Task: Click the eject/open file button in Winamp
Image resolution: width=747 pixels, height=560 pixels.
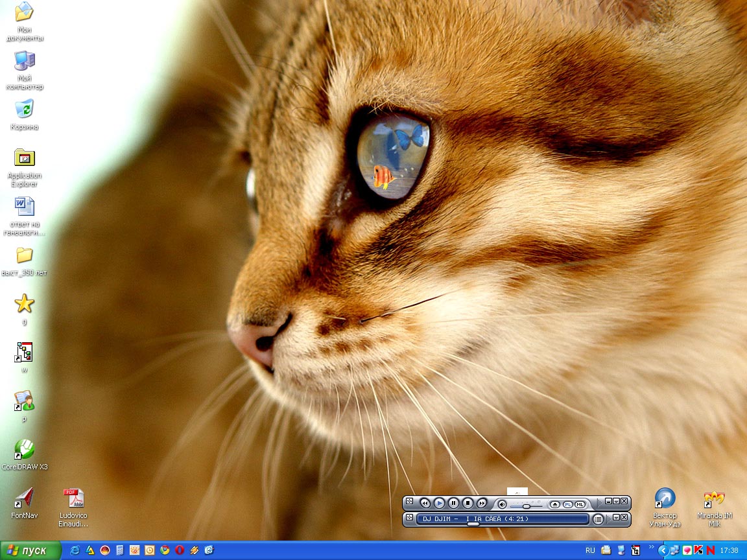Action: (x=555, y=504)
